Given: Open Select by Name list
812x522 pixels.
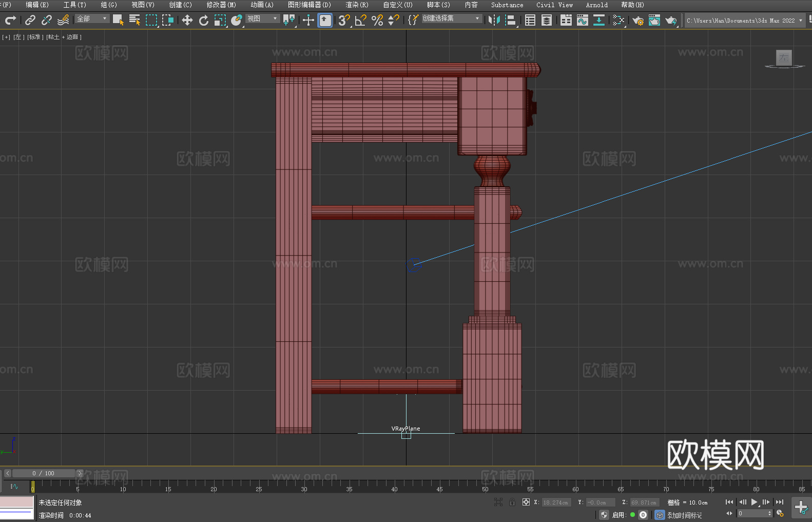Looking at the screenshot, I should click(134, 20).
